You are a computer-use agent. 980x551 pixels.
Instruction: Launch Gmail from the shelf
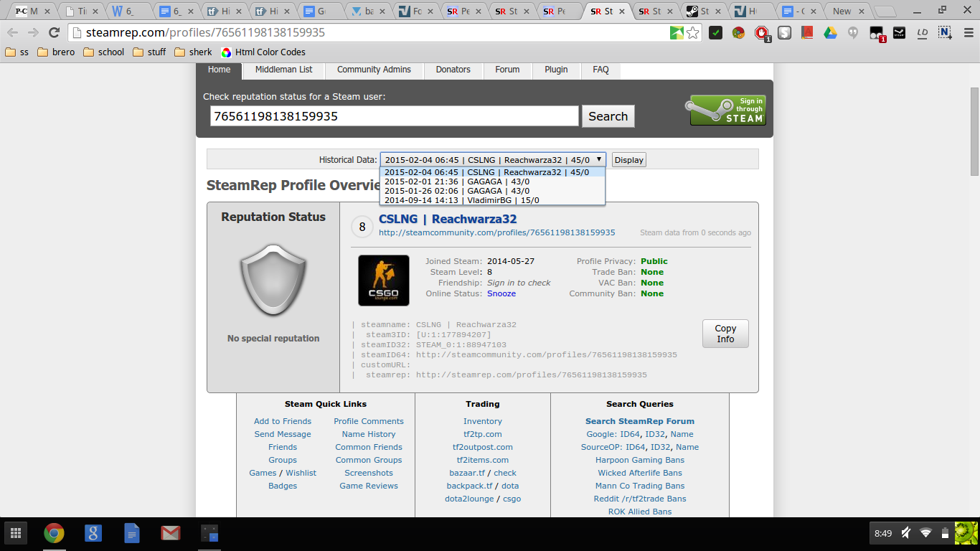click(x=170, y=533)
